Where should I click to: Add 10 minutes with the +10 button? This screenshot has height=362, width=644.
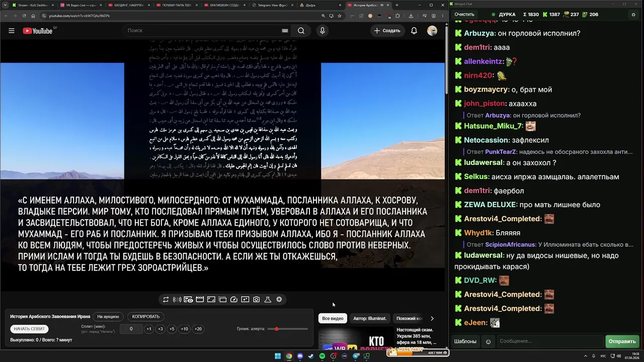(x=185, y=329)
